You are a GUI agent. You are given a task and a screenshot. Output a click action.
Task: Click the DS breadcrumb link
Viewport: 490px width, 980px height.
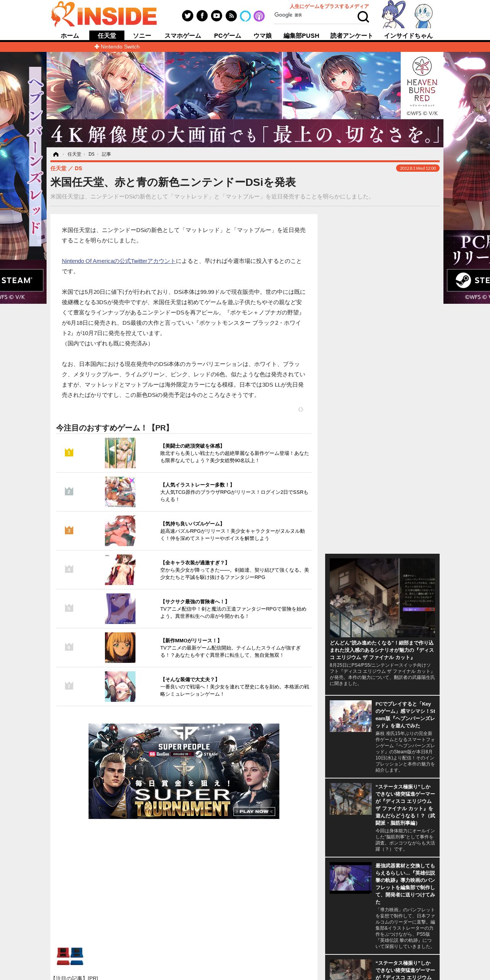tap(92, 154)
